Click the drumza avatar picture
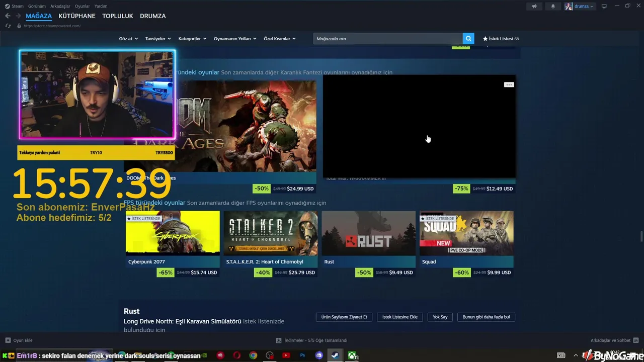This screenshot has width=644, height=362. pos(569,6)
